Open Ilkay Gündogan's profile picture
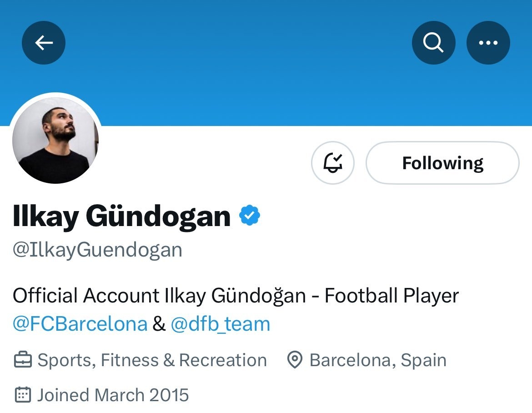Screen dimensions: 532x413 coord(55,140)
